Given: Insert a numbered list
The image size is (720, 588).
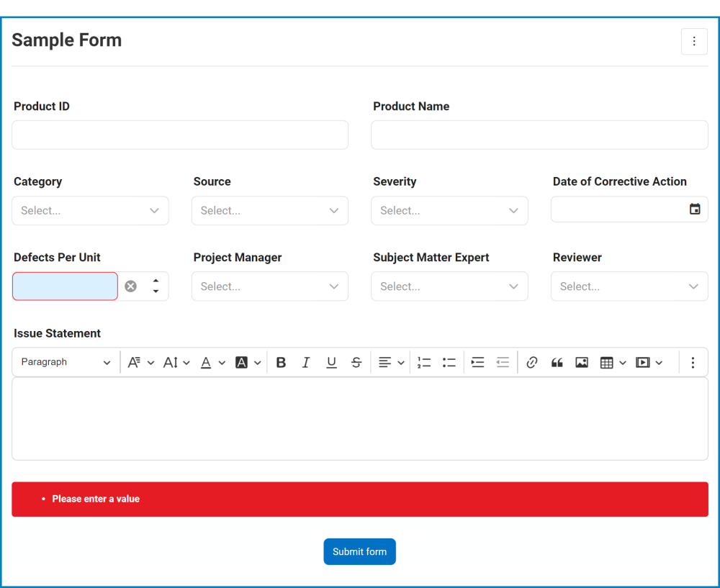Looking at the screenshot, I should click(424, 363).
